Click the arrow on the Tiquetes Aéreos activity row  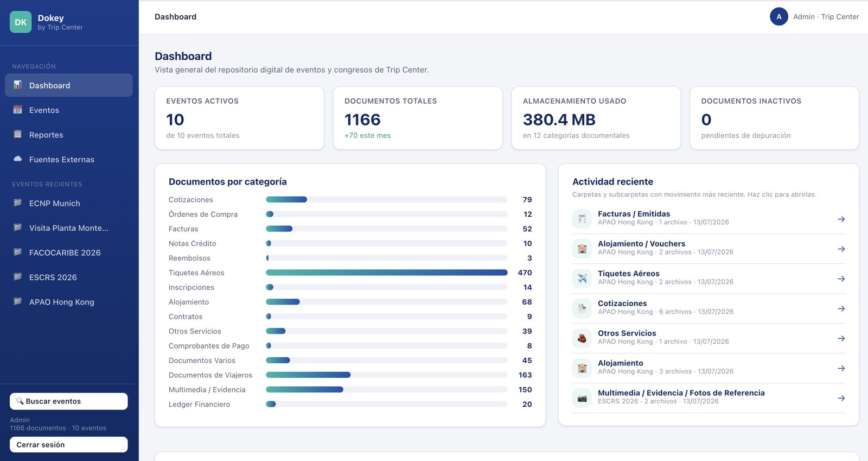[841, 279]
